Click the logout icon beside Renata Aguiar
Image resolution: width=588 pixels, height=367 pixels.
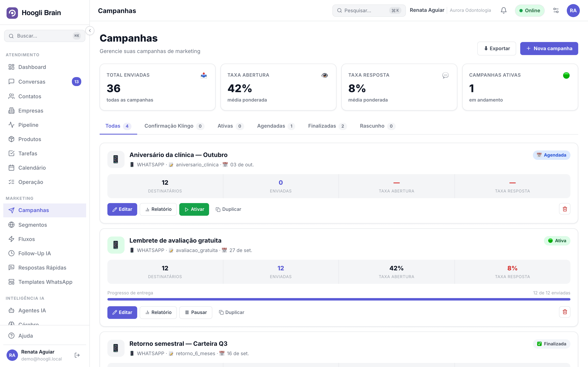point(77,355)
